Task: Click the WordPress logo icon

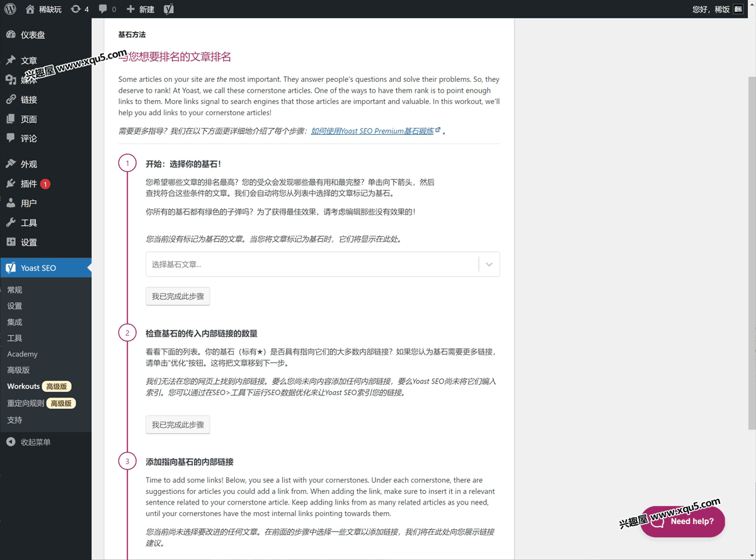Action: [10, 9]
